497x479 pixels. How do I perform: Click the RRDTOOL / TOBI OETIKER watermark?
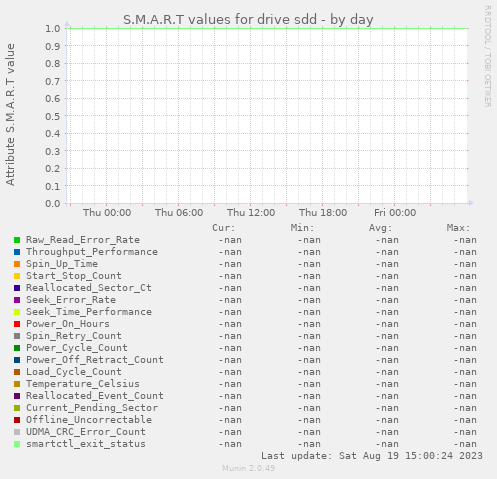click(487, 56)
